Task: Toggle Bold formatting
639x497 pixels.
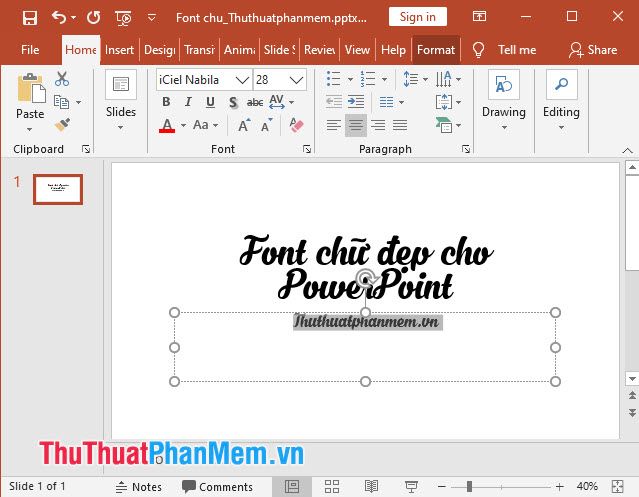Action: coord(166,102)
